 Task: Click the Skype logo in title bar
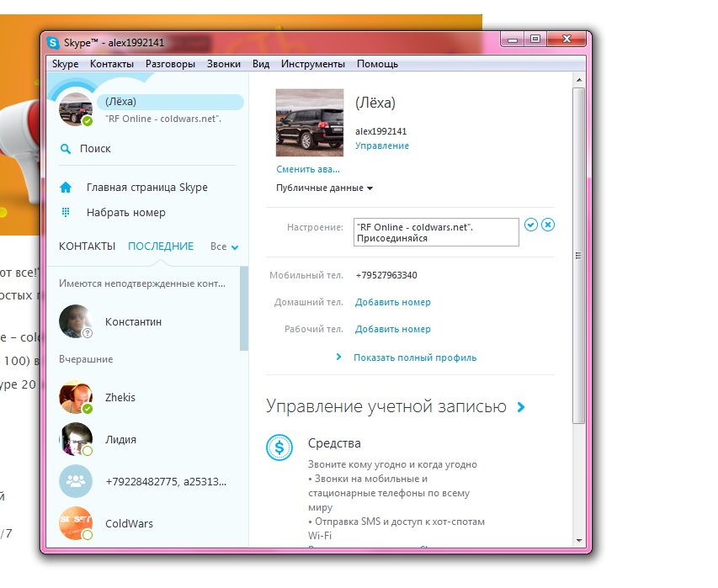(x=53, y=43)
